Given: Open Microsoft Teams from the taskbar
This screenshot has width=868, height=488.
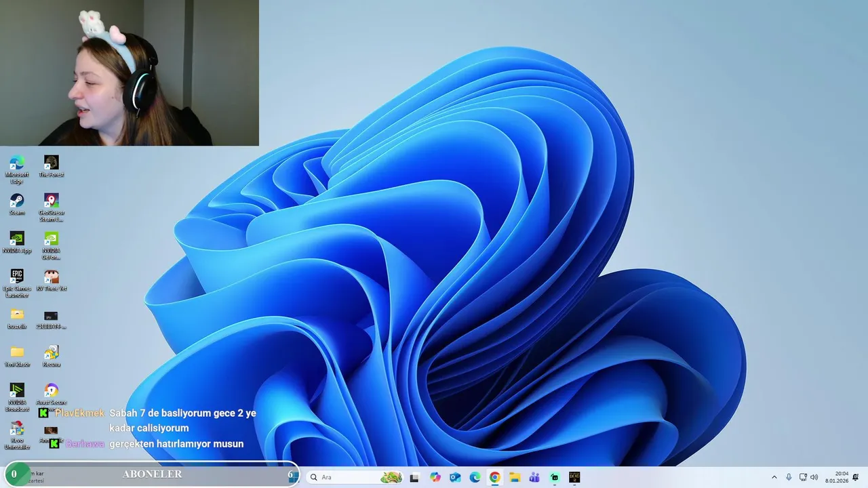Looking at the screenshot, I should pyautogui.click(x=534, y=477).
